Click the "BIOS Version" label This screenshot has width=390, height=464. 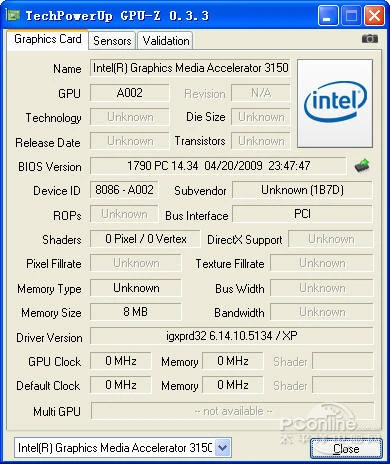(x=50, y=166)
